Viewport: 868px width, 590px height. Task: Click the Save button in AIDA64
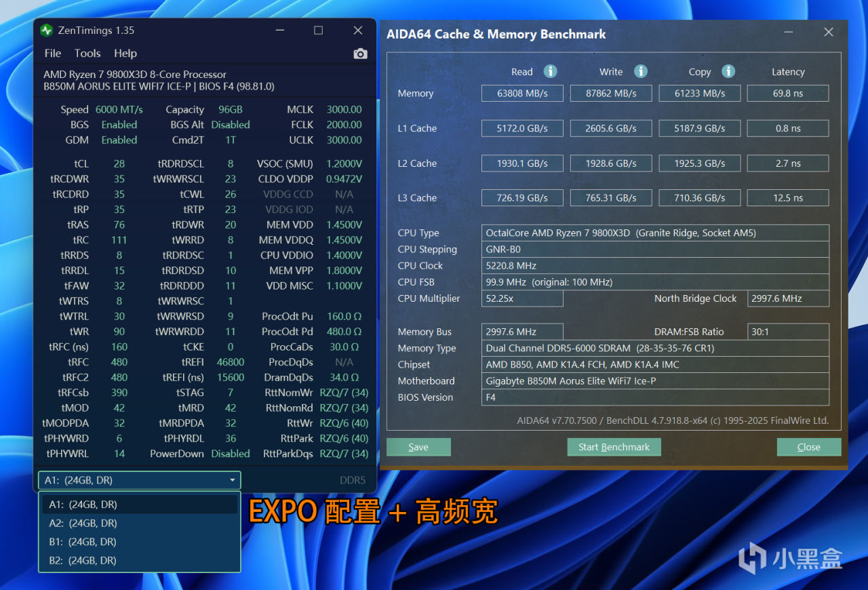[418, 447]
